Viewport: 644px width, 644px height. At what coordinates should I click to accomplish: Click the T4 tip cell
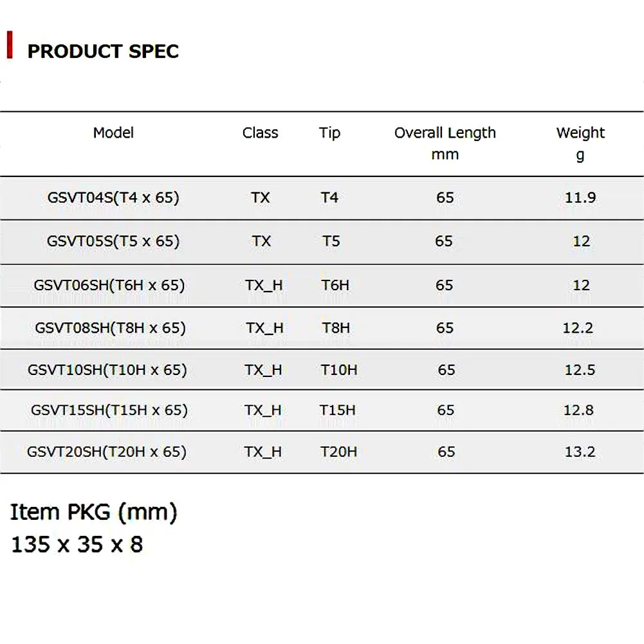(x=329, y=198)
